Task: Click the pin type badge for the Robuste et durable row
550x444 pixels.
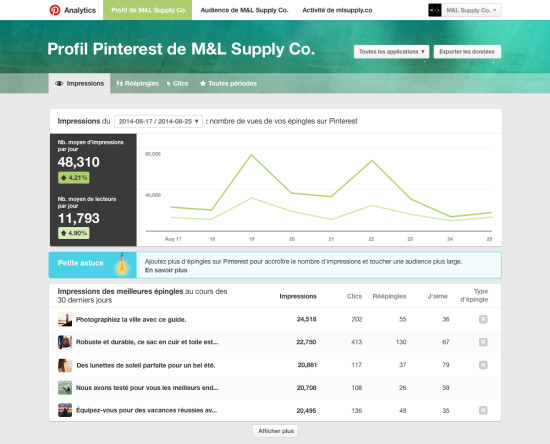Action: 483,342
